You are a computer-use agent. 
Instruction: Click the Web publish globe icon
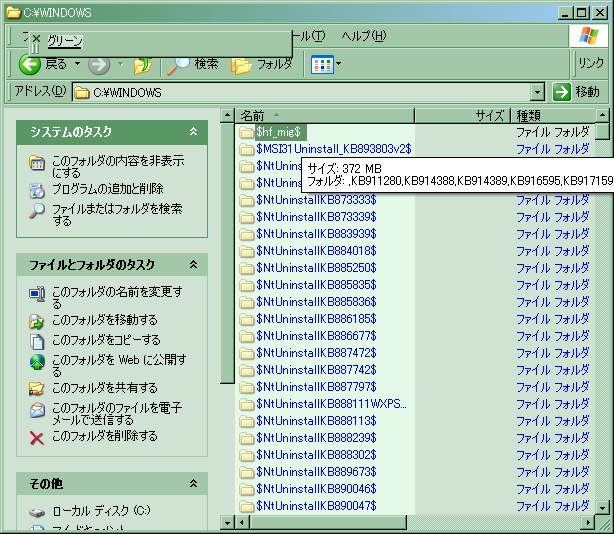point(37,363)
